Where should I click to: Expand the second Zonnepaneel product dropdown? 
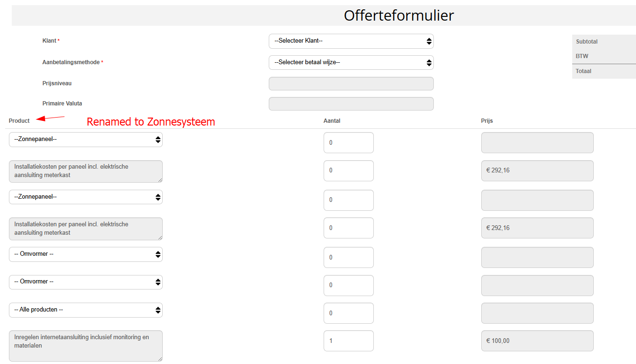[86, 197]
